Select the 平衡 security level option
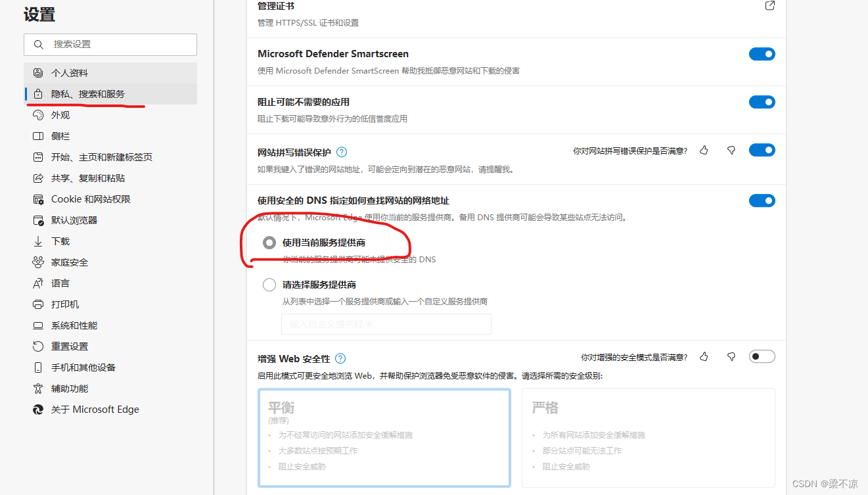The height and width of the screenshot is (495, 868). click(x=384, y=437)
